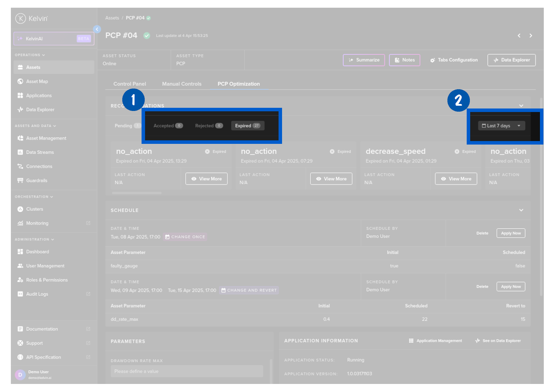Switch to Manual Controls tab

click(x=181, y=84)
